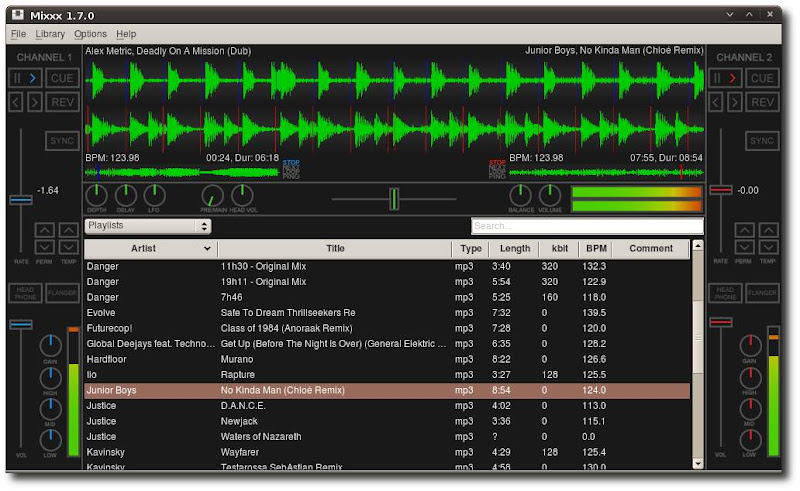Click Channel 1 HIGH EQ knob

51,378
